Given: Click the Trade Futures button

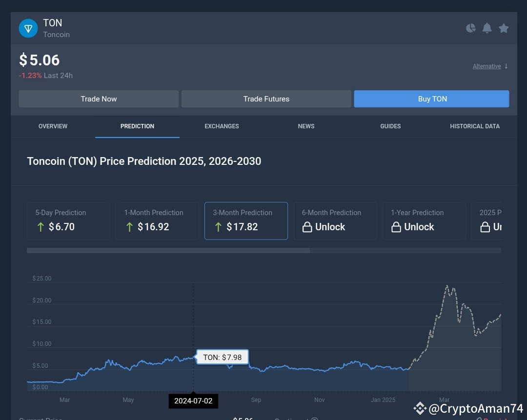Looking at the screenshot, I should (266, 99).
